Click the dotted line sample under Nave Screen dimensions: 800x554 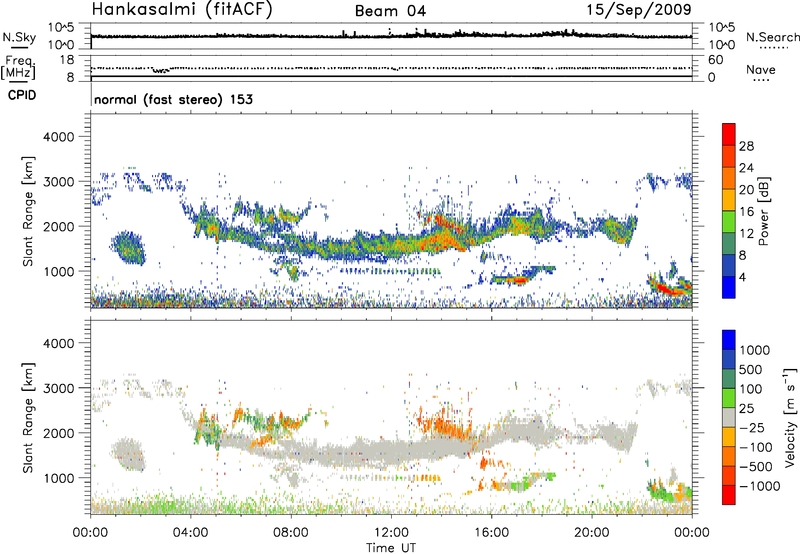tap(762, 81)
